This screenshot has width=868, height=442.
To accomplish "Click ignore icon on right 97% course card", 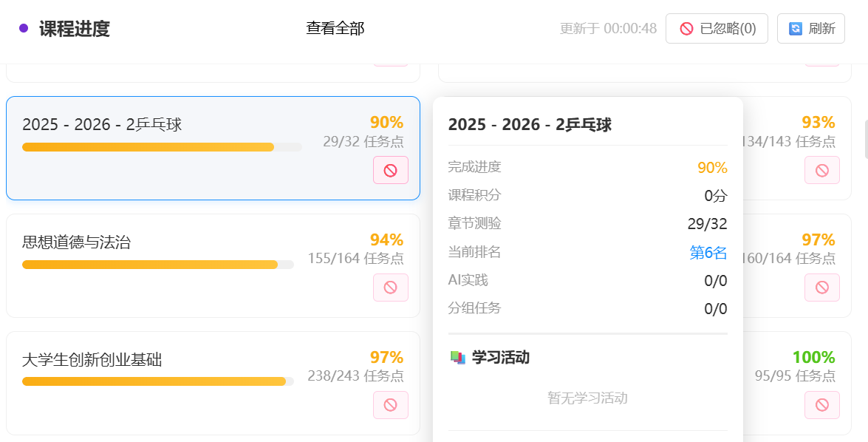I will click(x=821, y=288).
